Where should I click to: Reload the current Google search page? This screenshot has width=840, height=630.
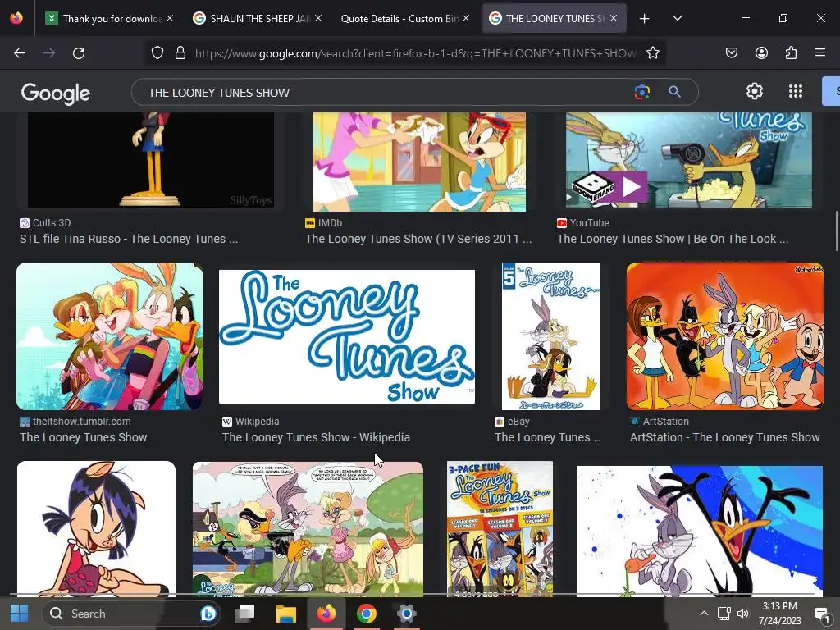click(79, 53)
